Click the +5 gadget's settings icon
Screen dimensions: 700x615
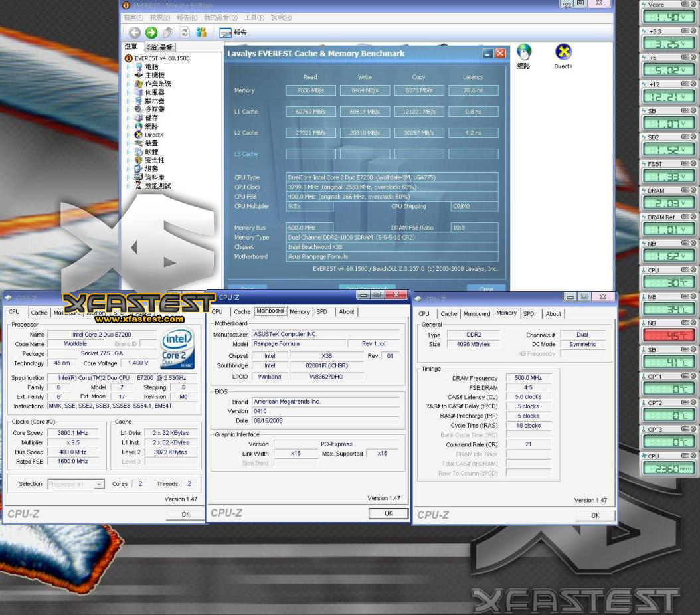pyautogui.click(x=685, y=58)
